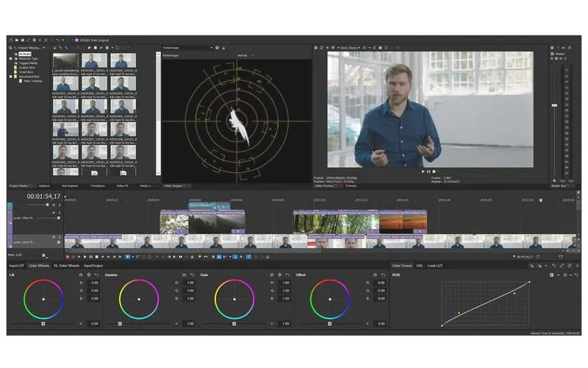Click the Save project icon in toolbar
The width and height of the screenshot is (588, 368).
click(23, 40)
